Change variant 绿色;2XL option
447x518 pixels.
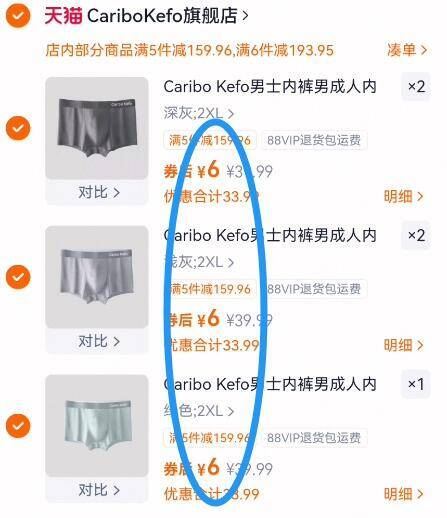(x=199, y=411)
